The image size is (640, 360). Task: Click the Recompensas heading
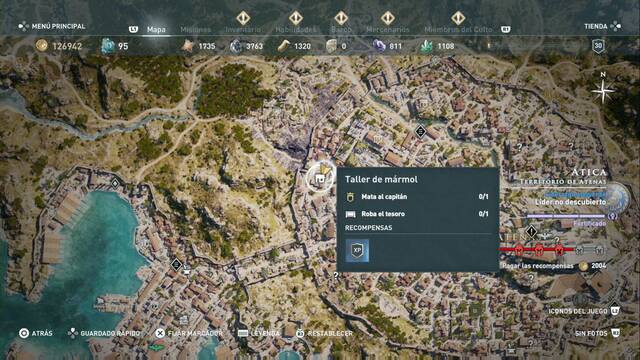coord(369,228)
